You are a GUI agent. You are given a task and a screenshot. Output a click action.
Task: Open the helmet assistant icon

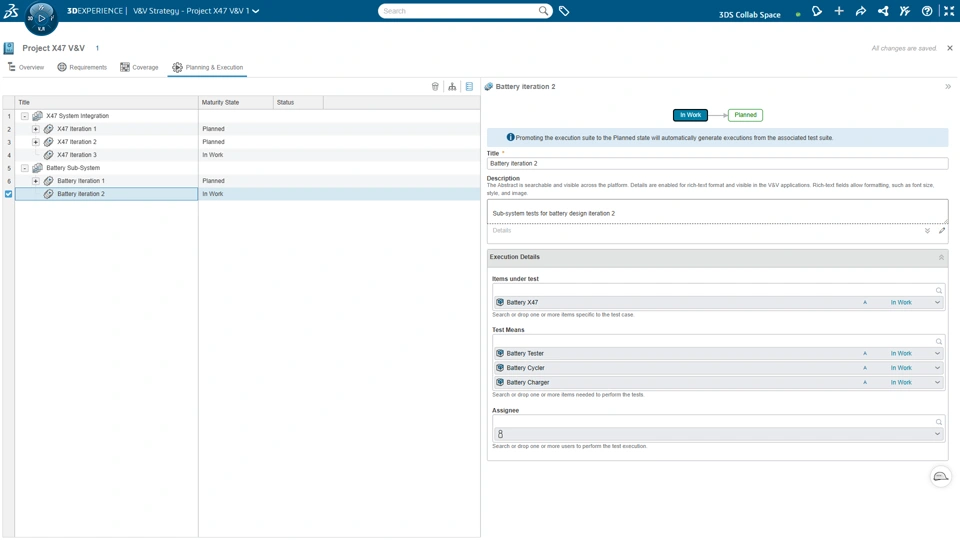[x=940, y=476]
